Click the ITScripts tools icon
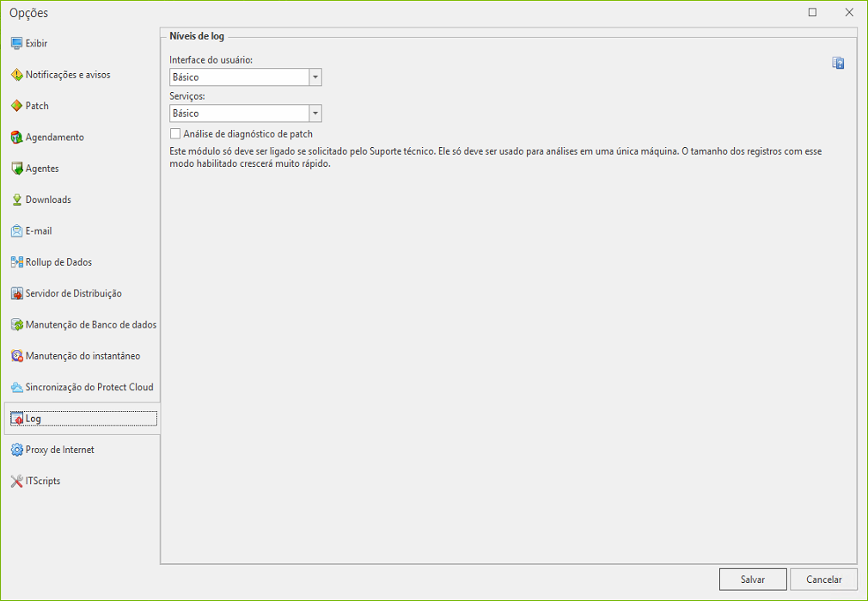 [x=16, y=481]
